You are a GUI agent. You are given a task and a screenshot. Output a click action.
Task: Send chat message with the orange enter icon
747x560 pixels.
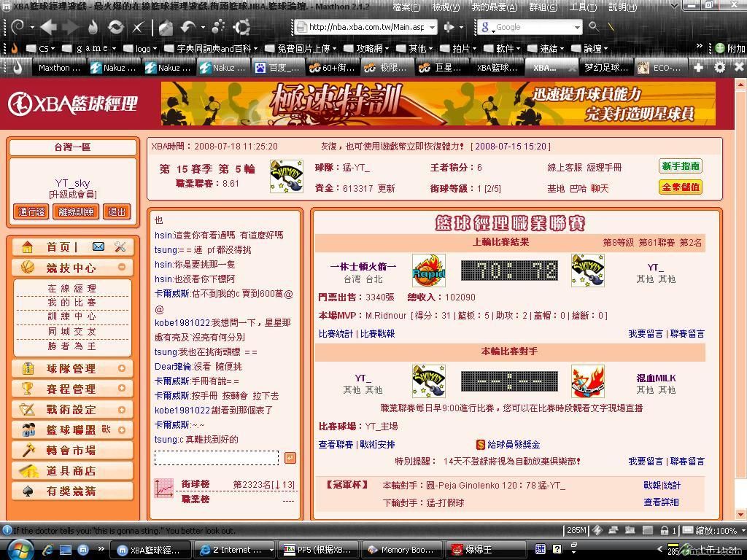click(x=290, y=458)
